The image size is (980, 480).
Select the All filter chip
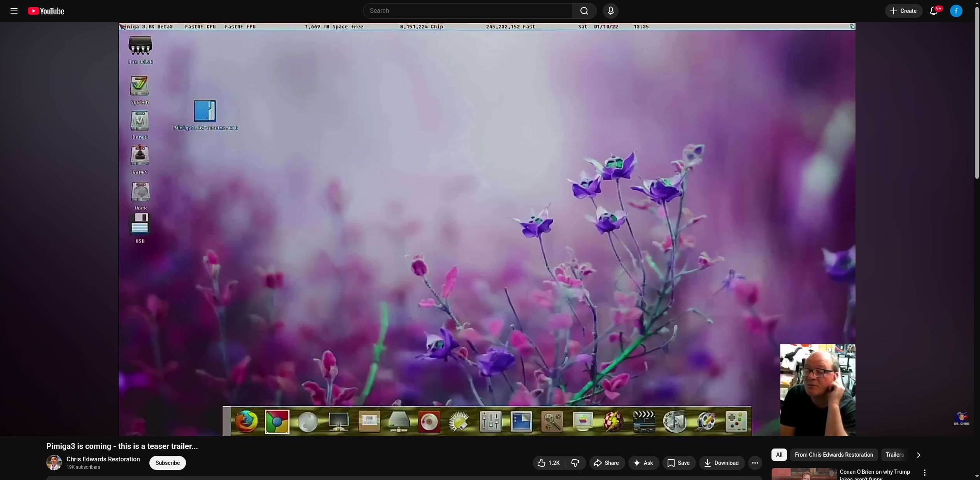click(779, 455)
